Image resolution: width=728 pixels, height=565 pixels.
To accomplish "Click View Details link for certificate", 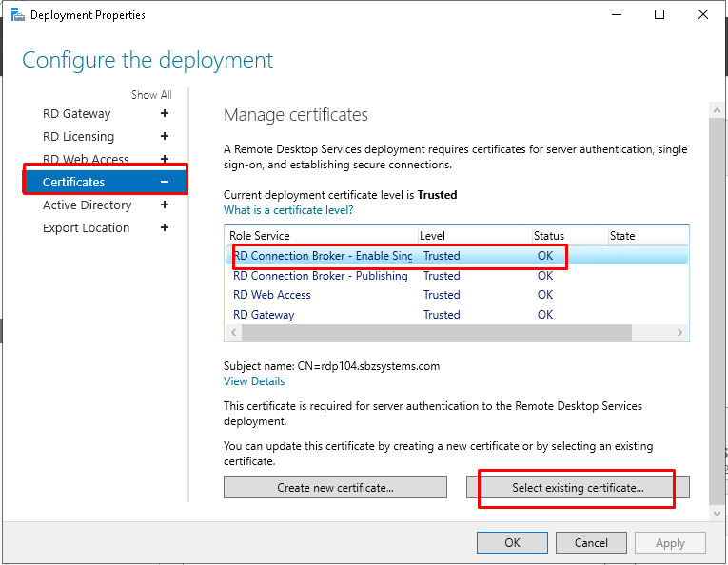I will coord(254,381).
